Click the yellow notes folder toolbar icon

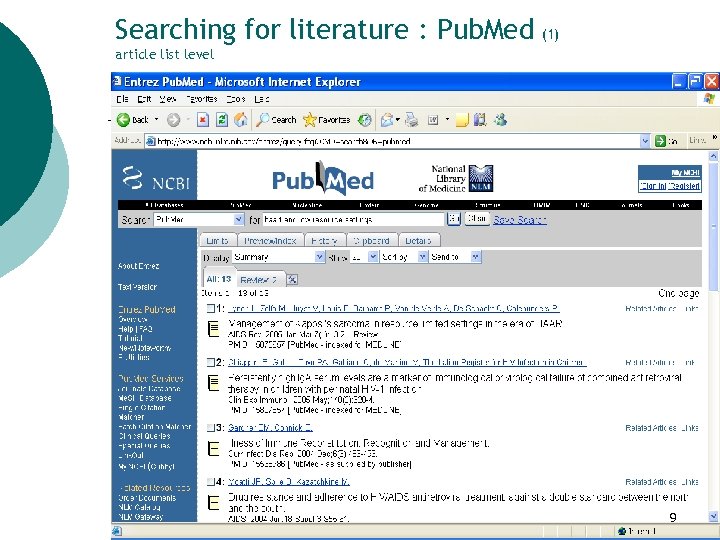462,120
